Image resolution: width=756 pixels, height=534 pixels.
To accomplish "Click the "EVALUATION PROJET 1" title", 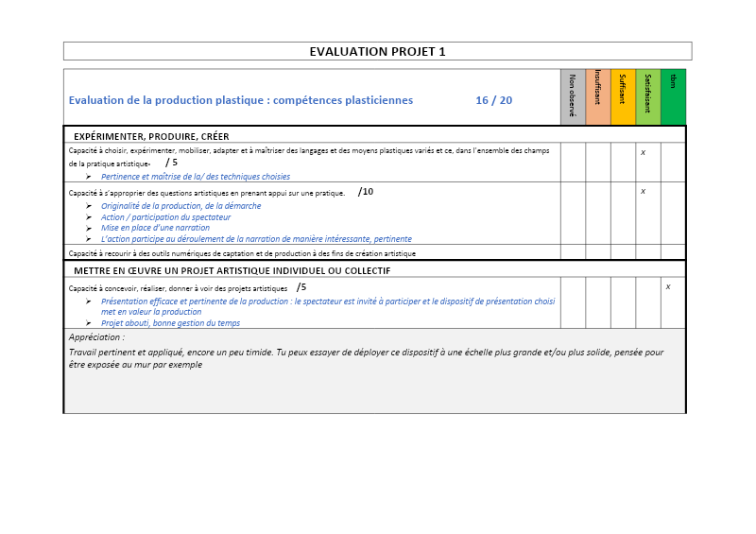I will click(377, 52).
